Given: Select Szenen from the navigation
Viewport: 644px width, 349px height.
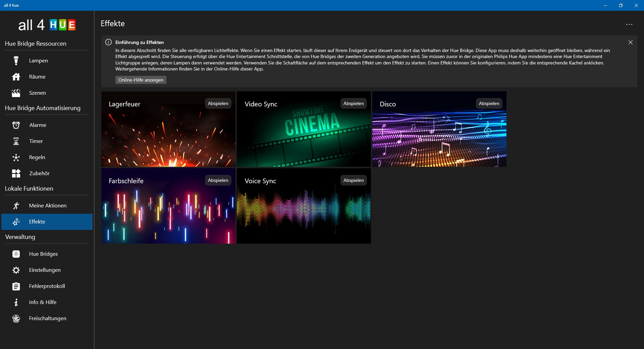Looking at the screenshot, I should 47,93.
